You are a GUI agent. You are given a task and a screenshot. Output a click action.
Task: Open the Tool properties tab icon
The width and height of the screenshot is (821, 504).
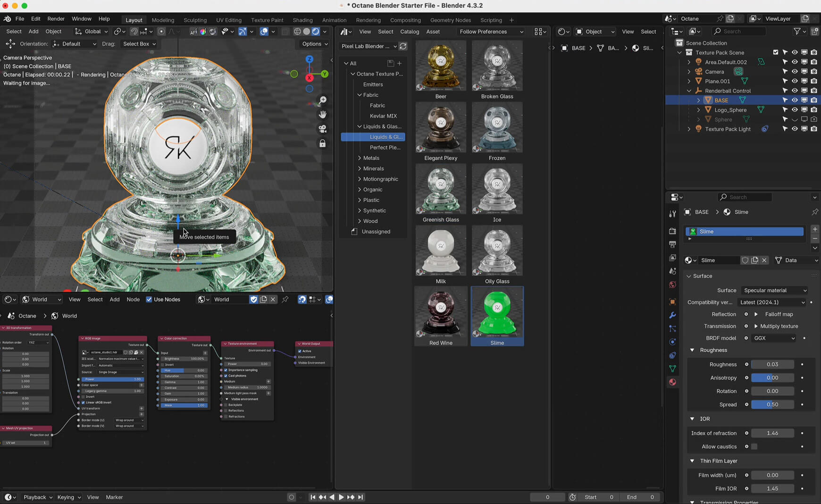(x=672, y=214)
